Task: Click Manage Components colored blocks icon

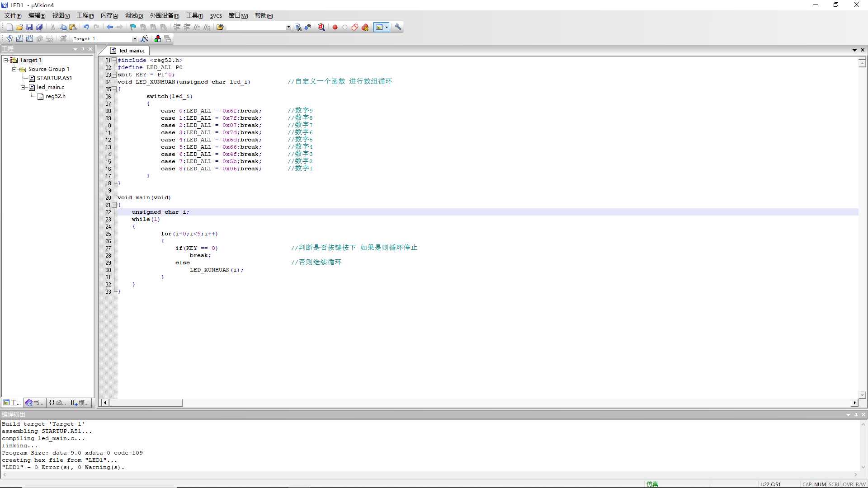Action: click(x=157, y=39)
